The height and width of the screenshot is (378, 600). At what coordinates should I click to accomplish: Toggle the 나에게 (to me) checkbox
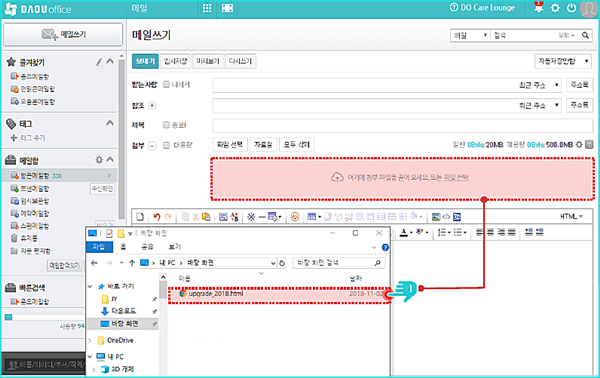[166, 85]
